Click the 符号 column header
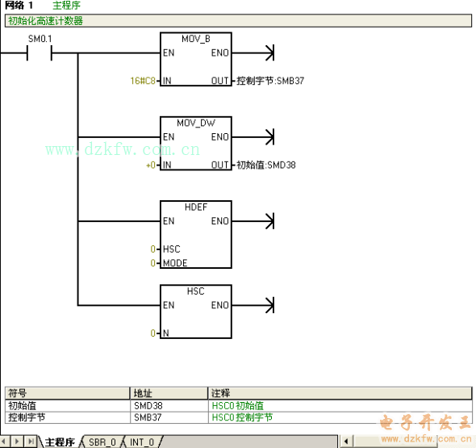The image size is (476, 448). 68,393
